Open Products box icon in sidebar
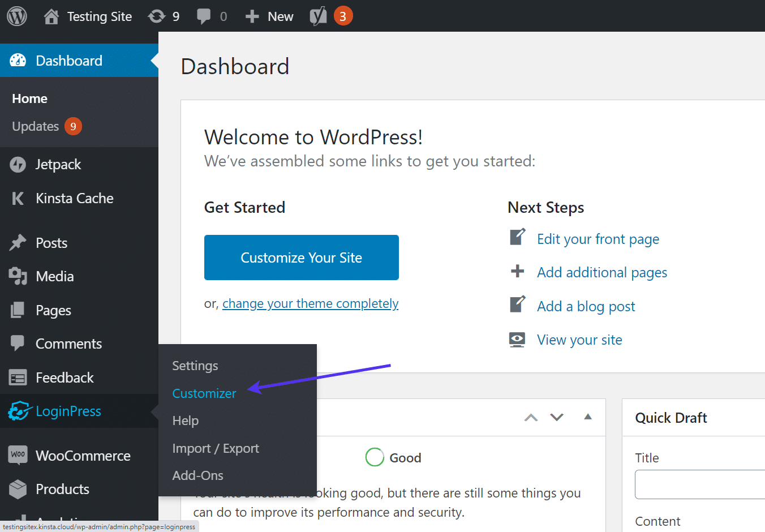The image size is (765, 532). 18,489
